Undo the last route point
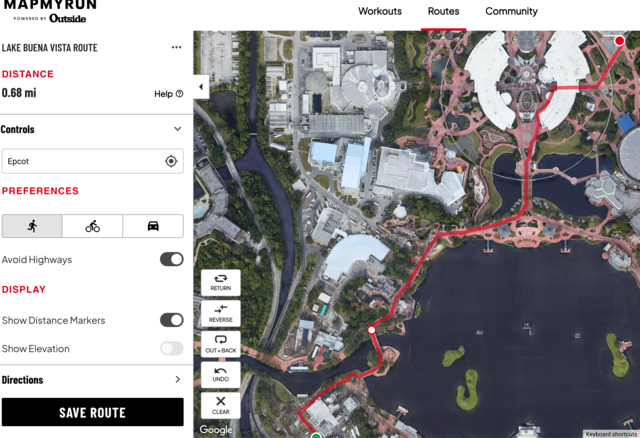This screenshot has width=640, height=438. tap(220, 374)
